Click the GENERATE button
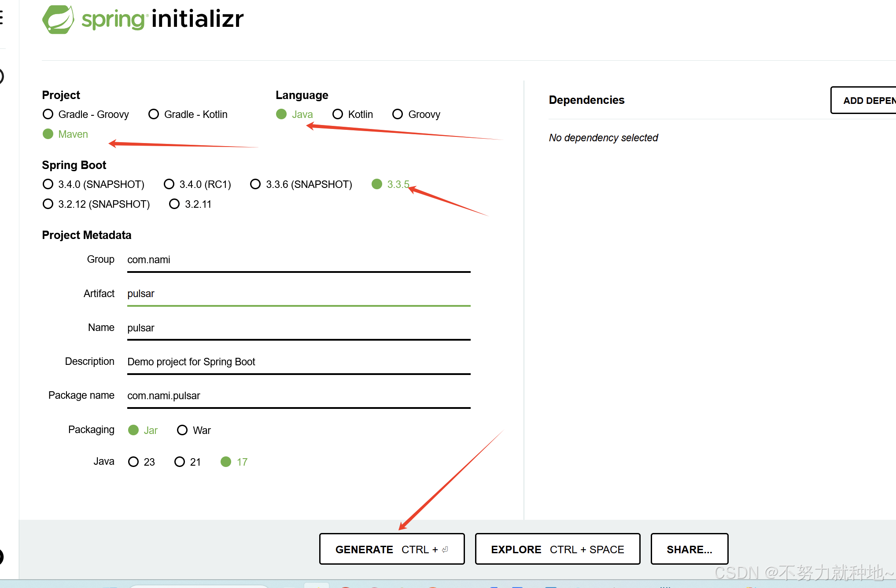The height and width of the screenshot is (588, 896). (391, 549)
